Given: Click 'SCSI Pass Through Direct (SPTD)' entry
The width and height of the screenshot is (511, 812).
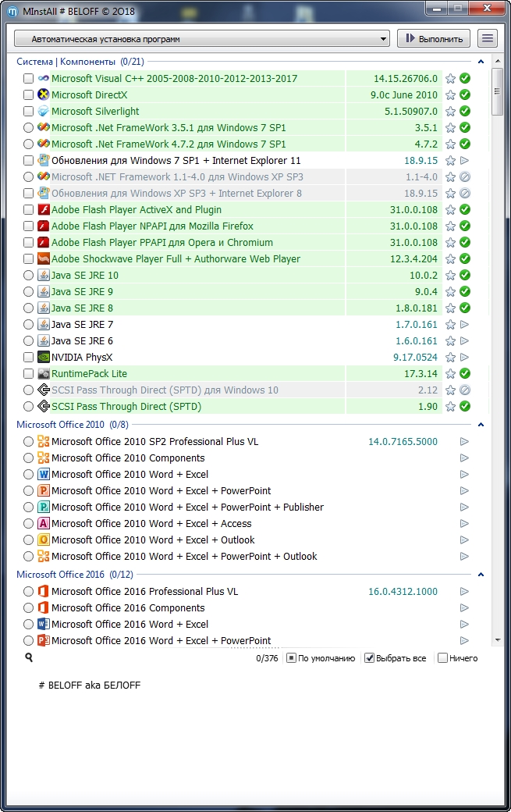Looking at the screenshot, I should [126, 407].
